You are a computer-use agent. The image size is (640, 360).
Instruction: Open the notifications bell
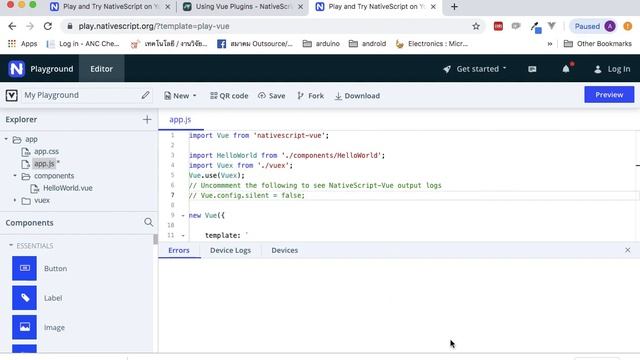[x=566, y=69]
